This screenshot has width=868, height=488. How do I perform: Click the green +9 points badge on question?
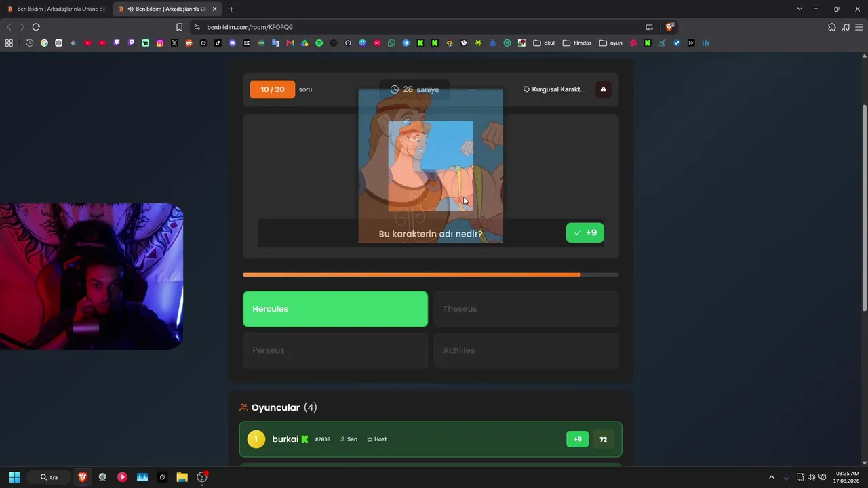[585, 232]
